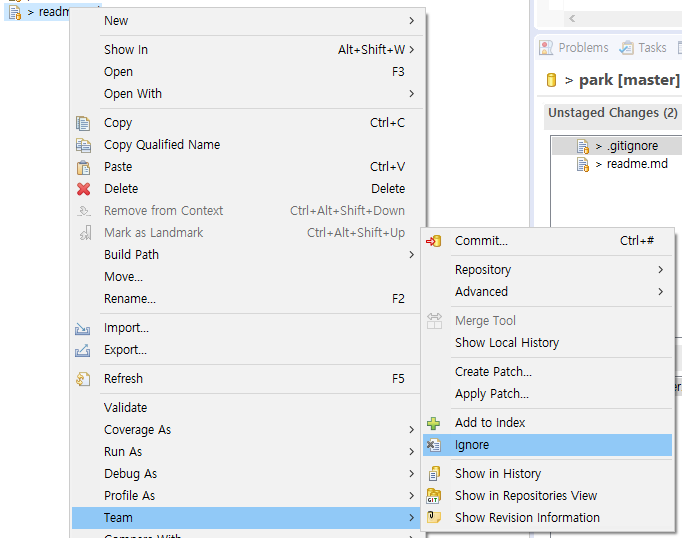Click the Copy icon in context menu
The image size is (682, 538).
83,123
